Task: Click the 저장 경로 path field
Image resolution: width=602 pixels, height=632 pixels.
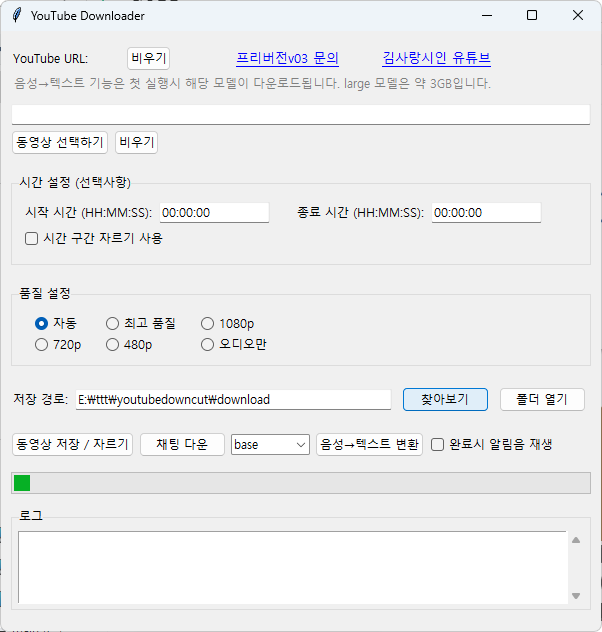Action: [233, 399]
